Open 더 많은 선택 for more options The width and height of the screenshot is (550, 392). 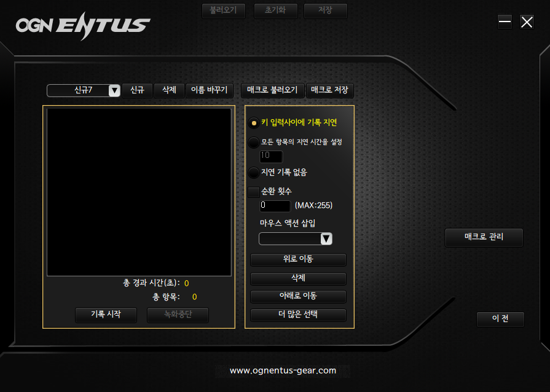[x=297, y=315]
